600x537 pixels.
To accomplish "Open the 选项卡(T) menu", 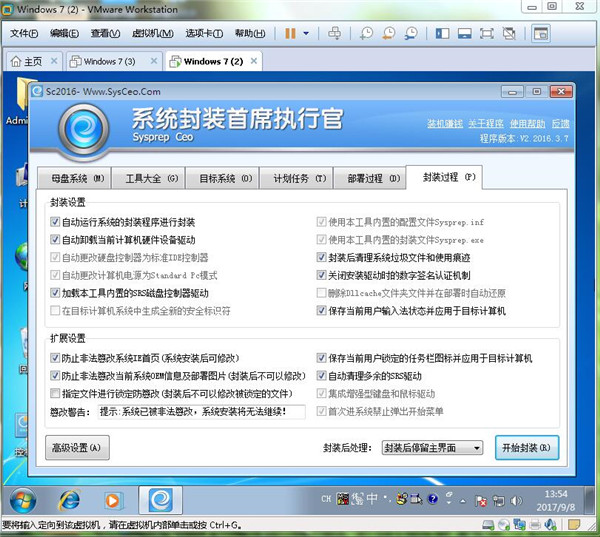I will (x=204, y=34).
